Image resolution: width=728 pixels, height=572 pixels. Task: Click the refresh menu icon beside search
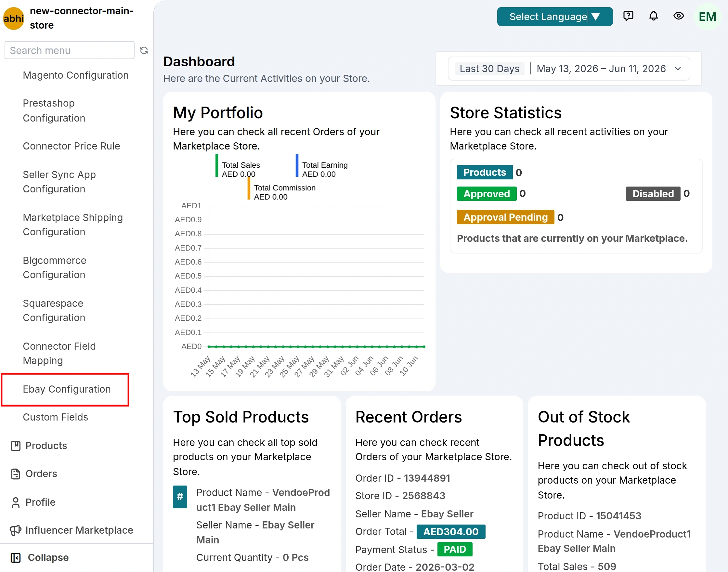coord(144,50)
